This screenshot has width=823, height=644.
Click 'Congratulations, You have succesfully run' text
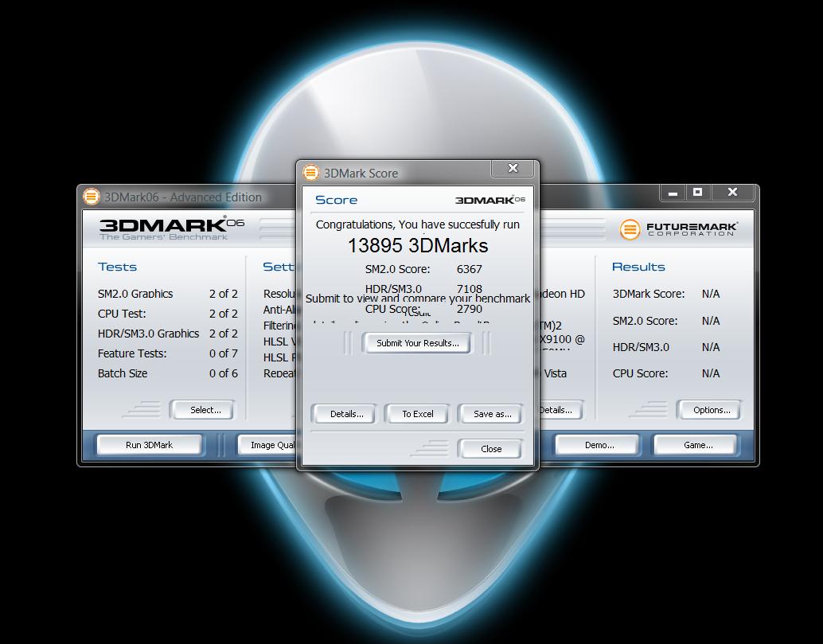[418, 224]
